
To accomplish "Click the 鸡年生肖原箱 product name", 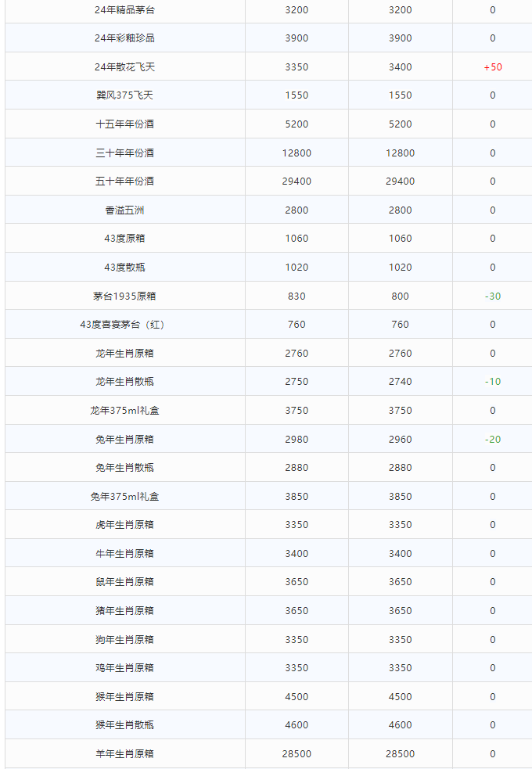I will [124, 668].
